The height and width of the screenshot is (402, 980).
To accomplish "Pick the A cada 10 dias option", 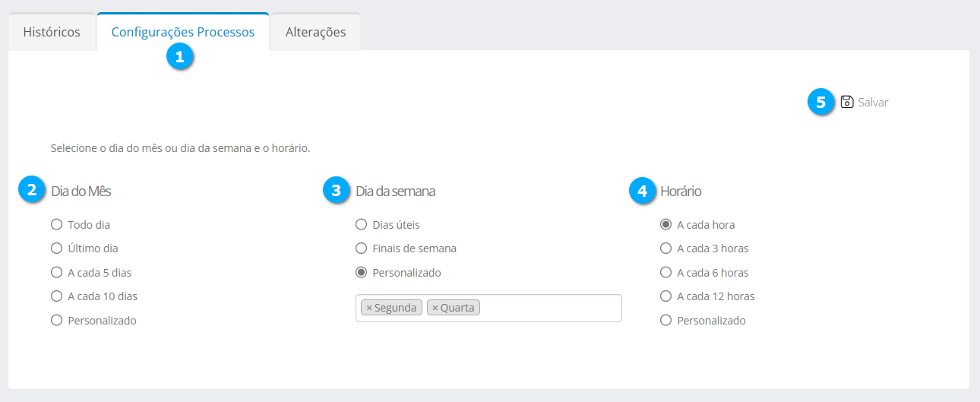I will (x=56, y=296).
